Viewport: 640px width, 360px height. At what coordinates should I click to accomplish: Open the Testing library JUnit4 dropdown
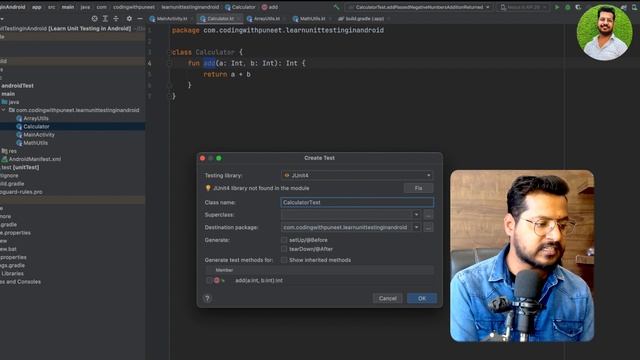(357, 176)
